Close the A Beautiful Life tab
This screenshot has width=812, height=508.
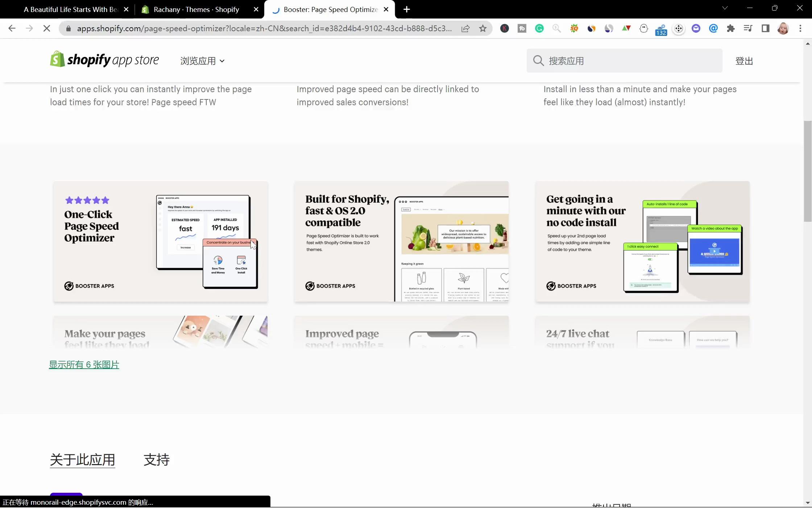(126, 9)
